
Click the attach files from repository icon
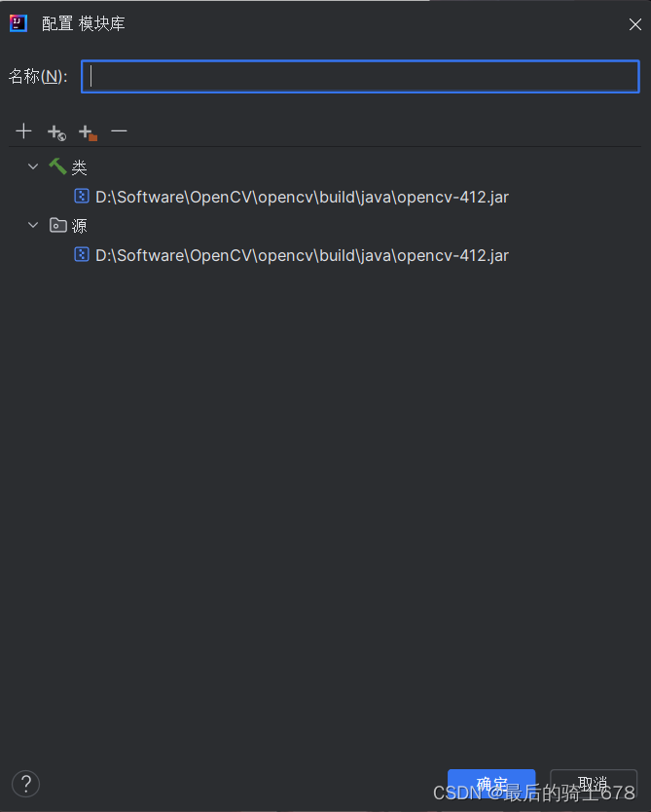55,130
